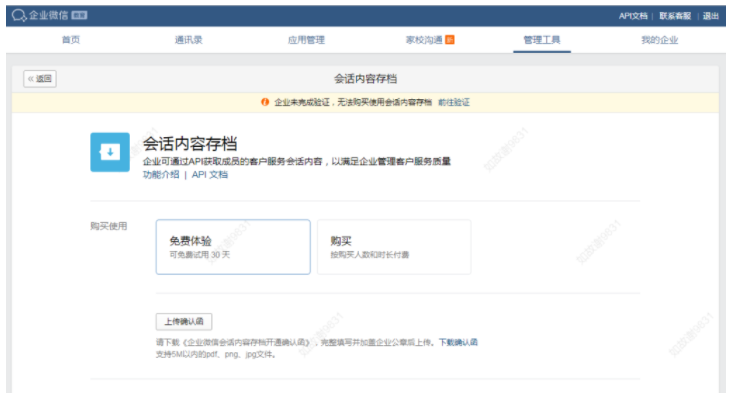
Task: Open API文档 in the top bar
Action: (633, 15)
